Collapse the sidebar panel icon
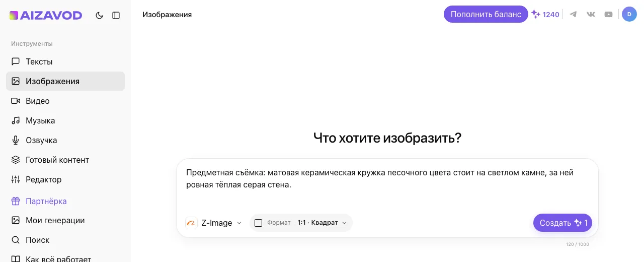The width and height of the screenshot is (644, 262). coord(116,16)
